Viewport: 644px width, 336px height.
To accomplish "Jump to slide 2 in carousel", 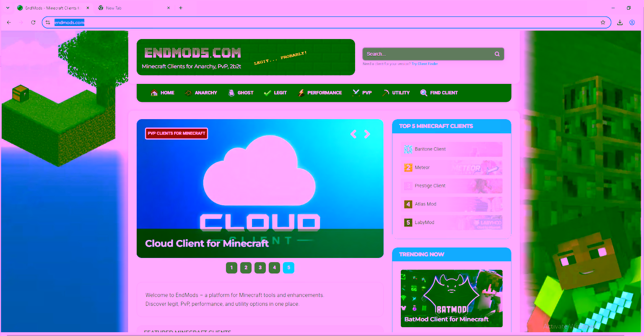I will coord(246,268).
